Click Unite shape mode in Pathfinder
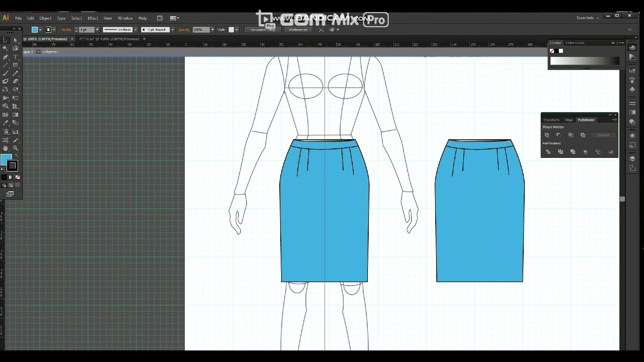The image size is (644, 362). coord(547,135)
